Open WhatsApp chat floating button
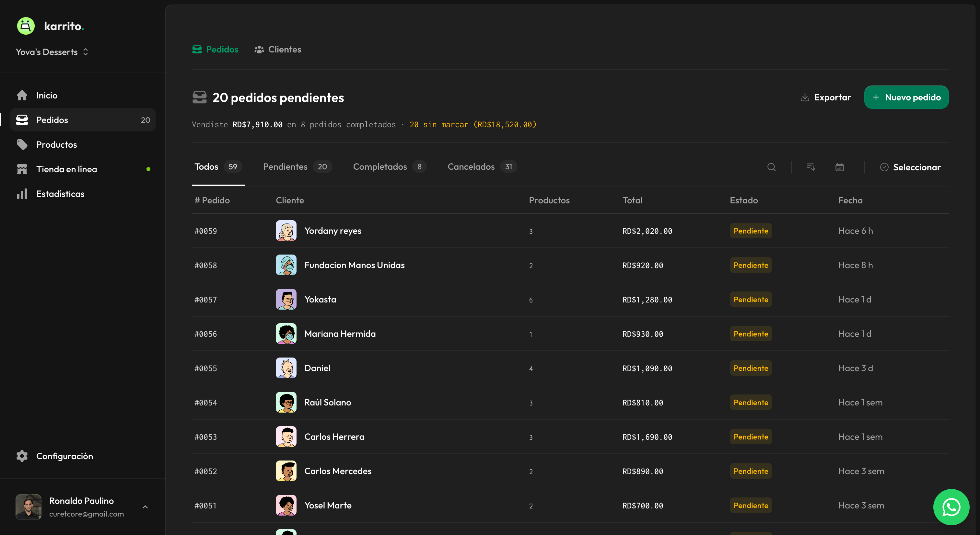 point(951,507)
